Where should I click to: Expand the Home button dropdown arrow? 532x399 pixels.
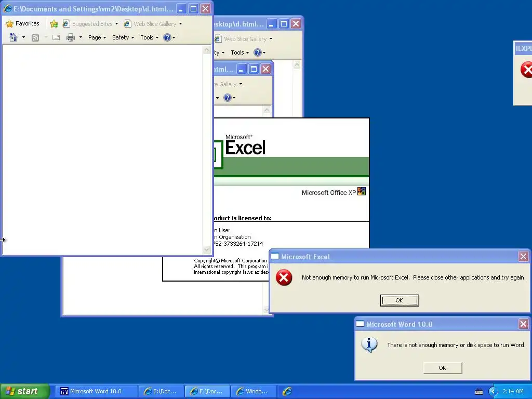coord(23,37)
